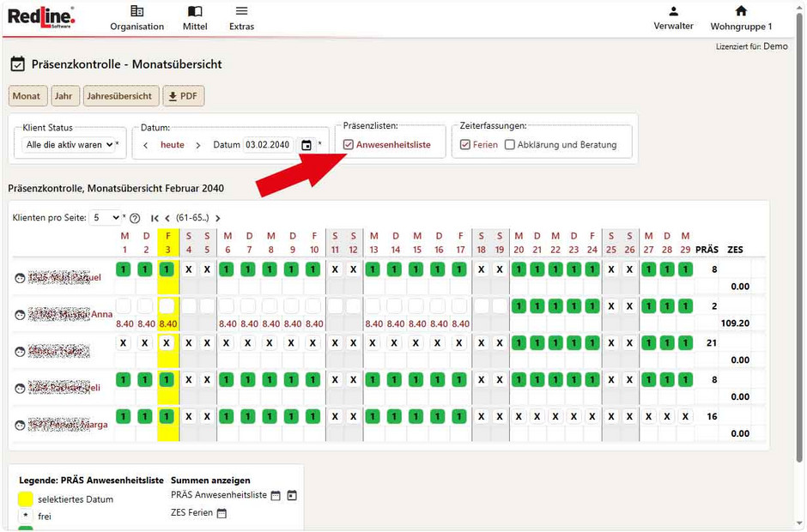Click calendar icon next to ZES Ferien
Viewport: 807px width, 532px height.
tap(221, 513)
